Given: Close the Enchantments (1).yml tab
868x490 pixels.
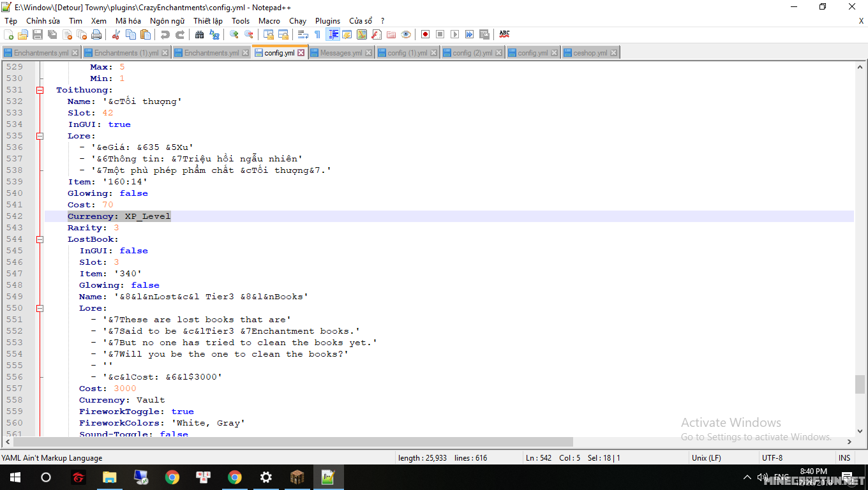Looking at the screenshot, I should pos(165,53).
